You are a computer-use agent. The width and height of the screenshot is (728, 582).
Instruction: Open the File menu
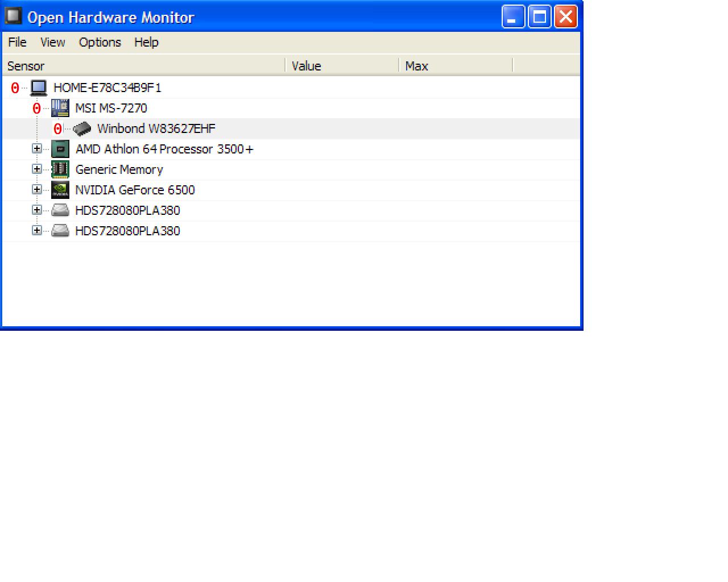click(17, 43)
